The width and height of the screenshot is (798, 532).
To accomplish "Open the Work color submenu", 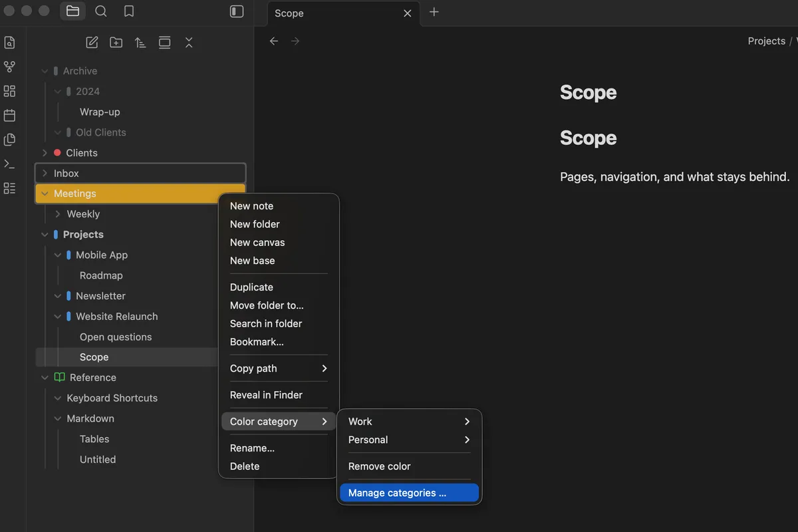I will point(409,422).
